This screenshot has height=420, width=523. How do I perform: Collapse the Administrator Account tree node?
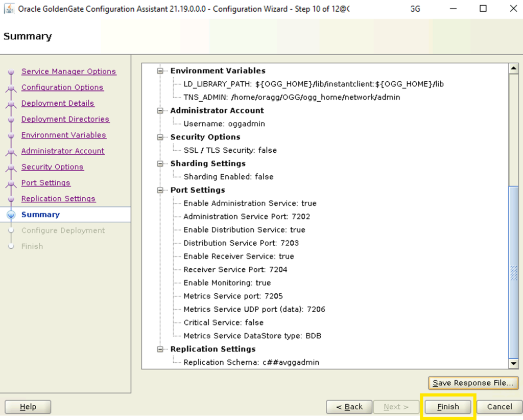(x=160, y=110)
